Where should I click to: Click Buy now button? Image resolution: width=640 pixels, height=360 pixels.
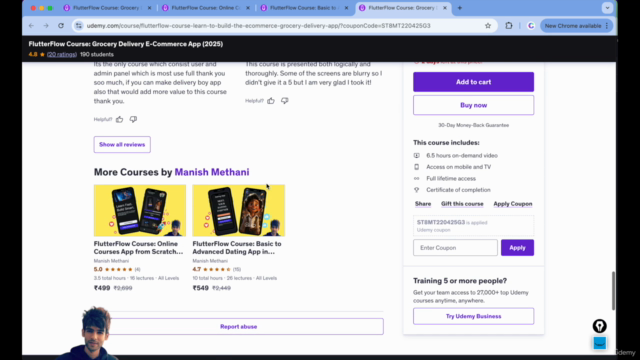point(473,105)
